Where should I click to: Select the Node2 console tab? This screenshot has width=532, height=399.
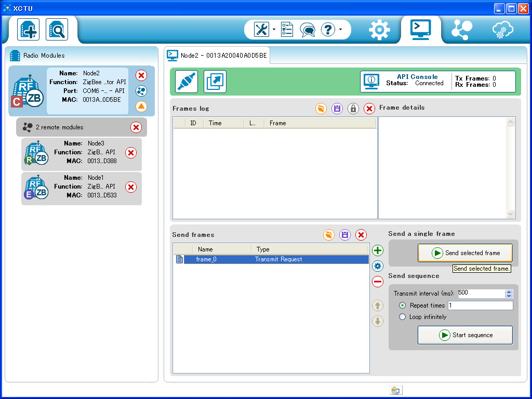(x=217, y=55)
